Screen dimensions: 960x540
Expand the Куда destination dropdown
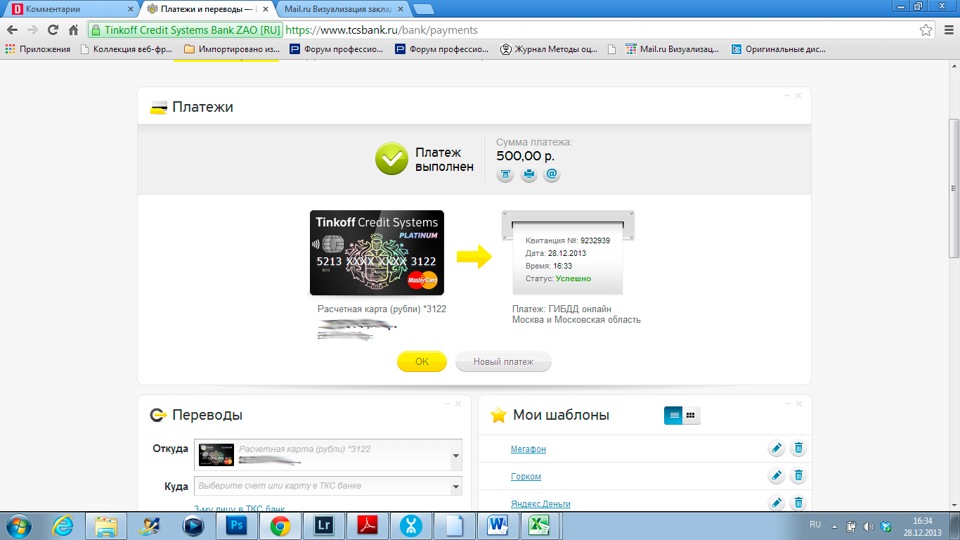pyautogui.click(x=456, y=486)
